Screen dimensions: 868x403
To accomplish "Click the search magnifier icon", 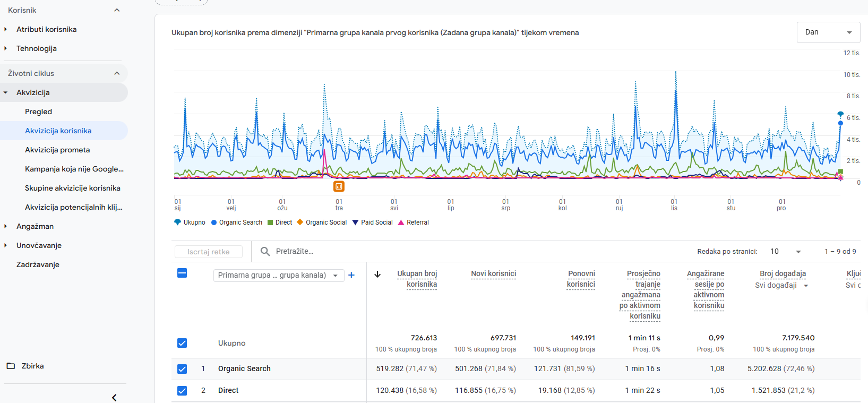I will pos(265,251).
